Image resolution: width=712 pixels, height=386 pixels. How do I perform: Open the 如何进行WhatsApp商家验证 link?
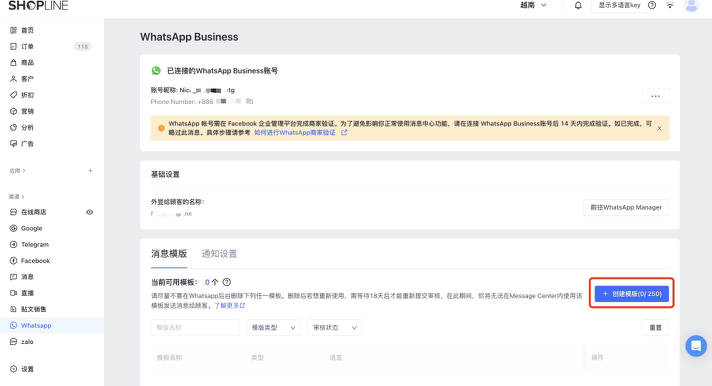(295, 133)
